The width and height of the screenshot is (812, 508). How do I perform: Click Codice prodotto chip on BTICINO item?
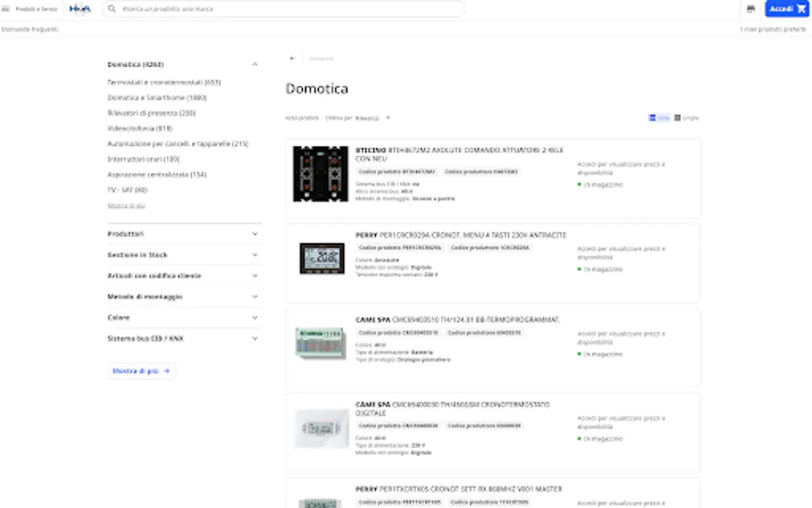[x=397, y=172]
